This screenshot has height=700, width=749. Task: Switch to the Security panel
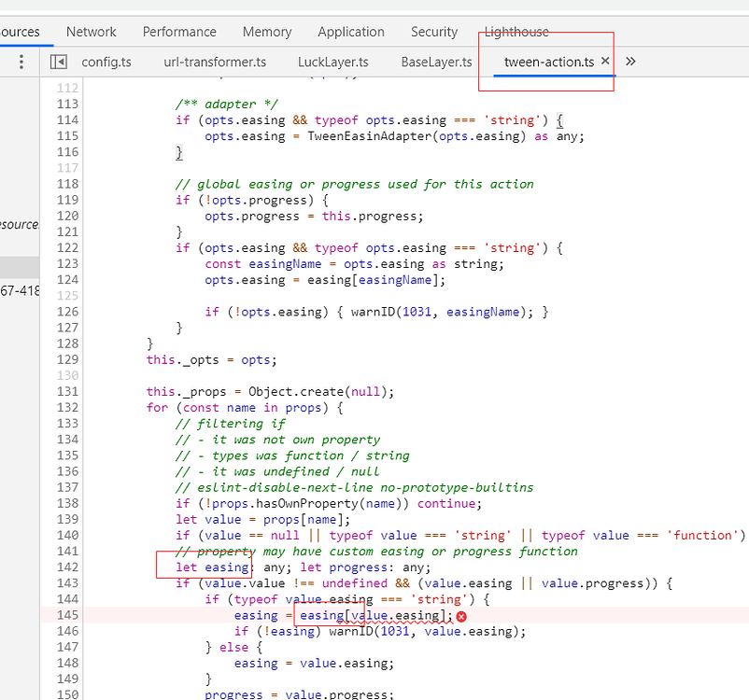[433, 31]
